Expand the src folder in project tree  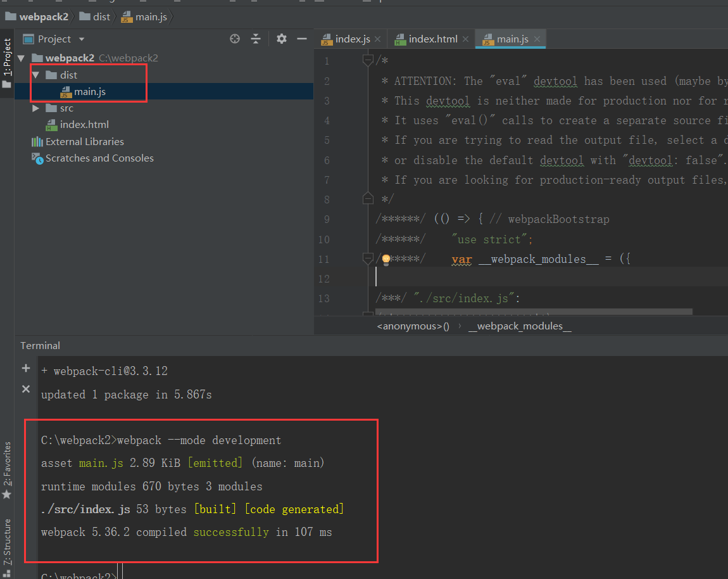point(35,108)
